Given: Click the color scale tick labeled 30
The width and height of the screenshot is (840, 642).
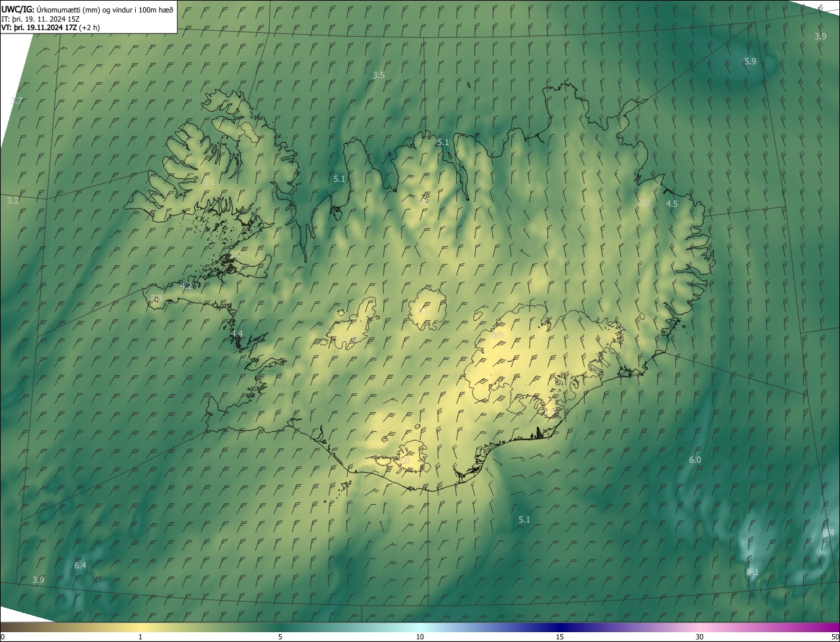Looking at the screenshot, I should (700, 637).
